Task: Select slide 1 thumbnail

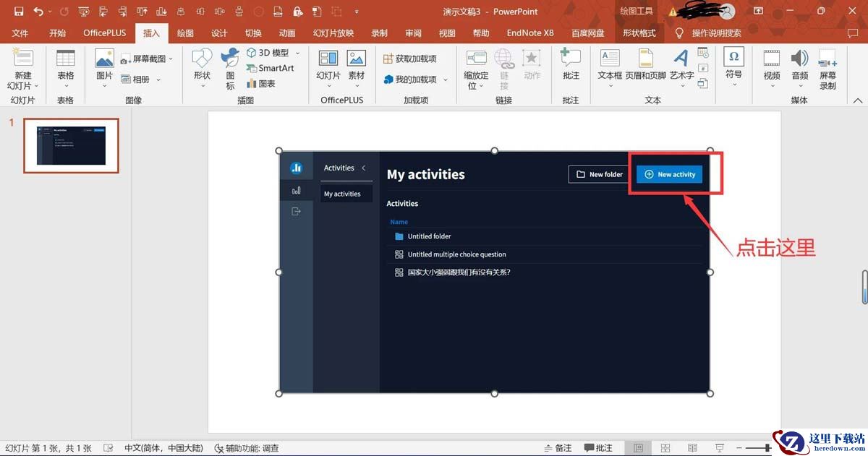Action: pos(71,146)
